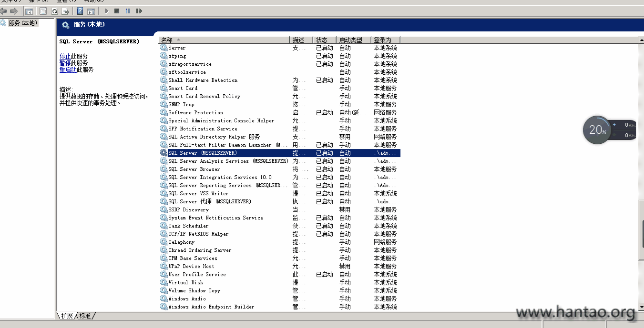This screenshot has width=644, height=328.
Task: Select 服务(本地) in the left tree
Action: 22,23
